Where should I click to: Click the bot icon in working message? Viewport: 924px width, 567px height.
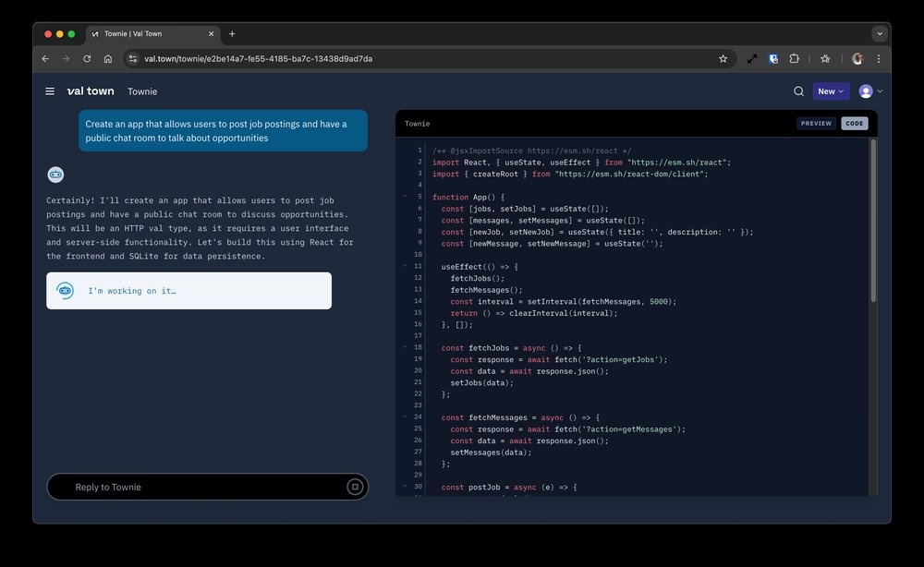pyautogui.click(x=65, y=290)
